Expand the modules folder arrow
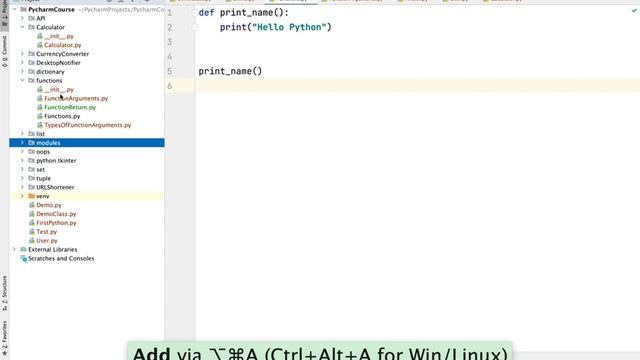 point(22,143)
